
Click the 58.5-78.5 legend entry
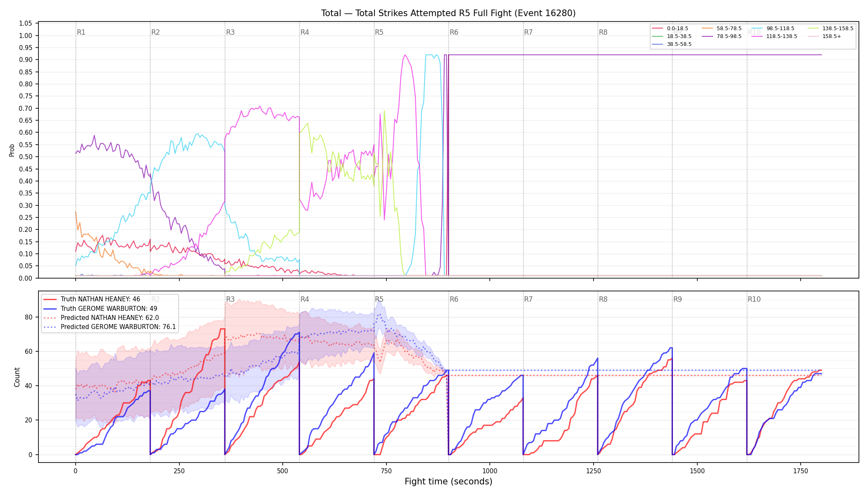(721, 29)
